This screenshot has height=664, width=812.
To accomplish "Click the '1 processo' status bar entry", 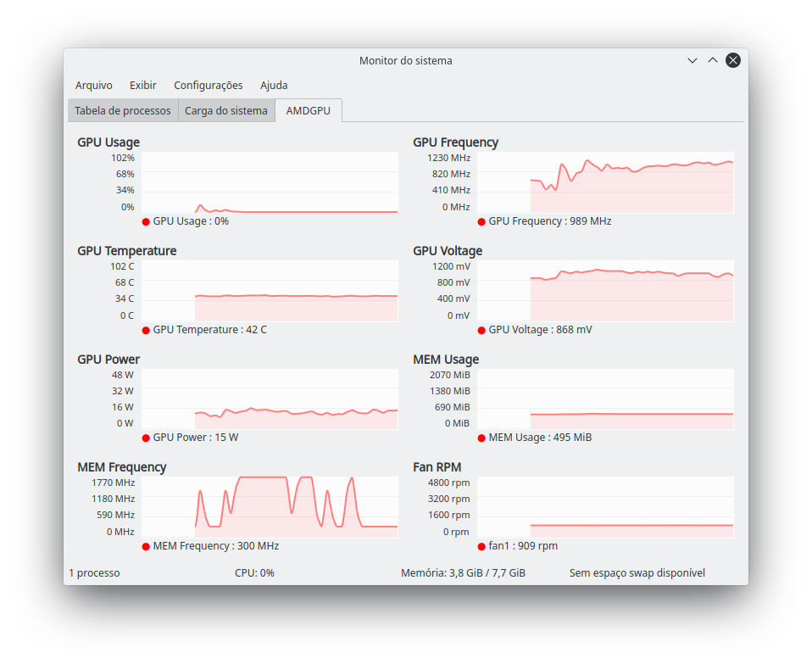I will tap(94, 573).
